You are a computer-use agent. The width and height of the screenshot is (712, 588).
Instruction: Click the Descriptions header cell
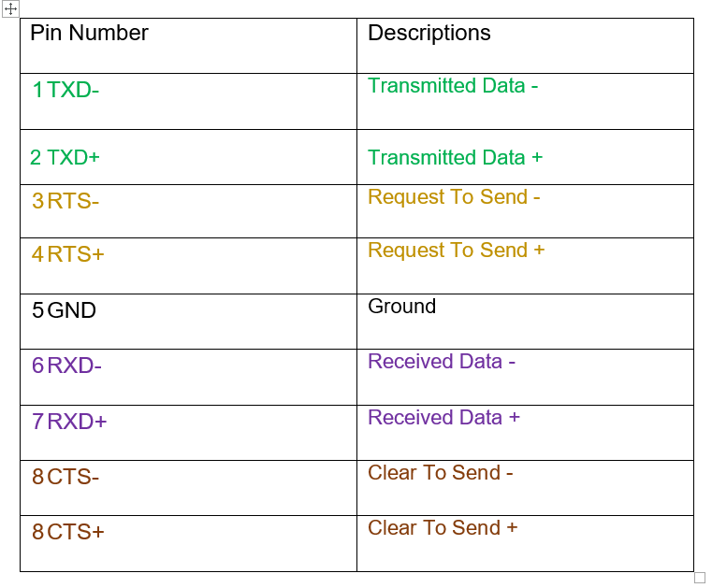(526, 46)
